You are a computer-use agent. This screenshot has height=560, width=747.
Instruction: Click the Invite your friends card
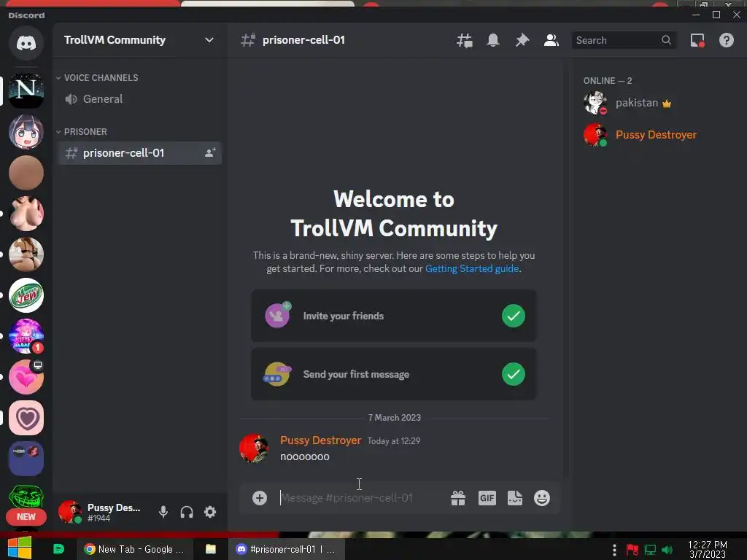(393, 316)
